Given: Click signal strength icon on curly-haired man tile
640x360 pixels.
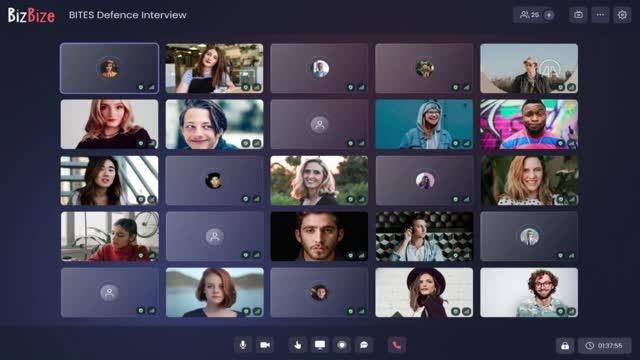Looking at the screenshot, I should 571,311.
